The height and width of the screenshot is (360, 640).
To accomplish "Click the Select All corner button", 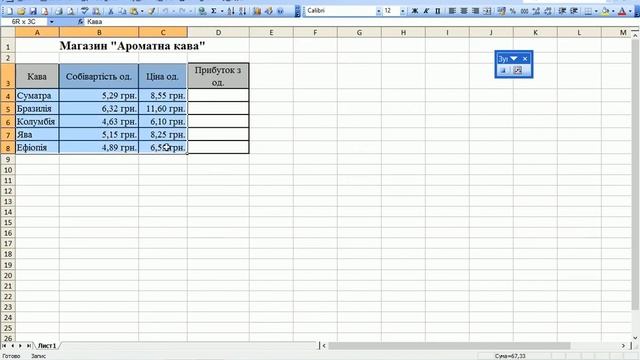I will click(8, 32).
